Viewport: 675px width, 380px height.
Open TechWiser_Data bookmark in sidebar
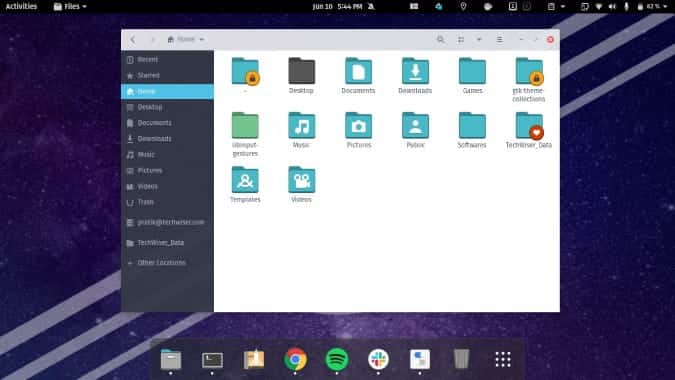pos(167,243)
